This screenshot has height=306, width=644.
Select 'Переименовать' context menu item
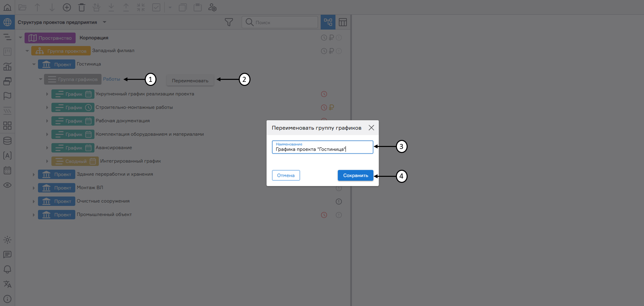point(190,81)
